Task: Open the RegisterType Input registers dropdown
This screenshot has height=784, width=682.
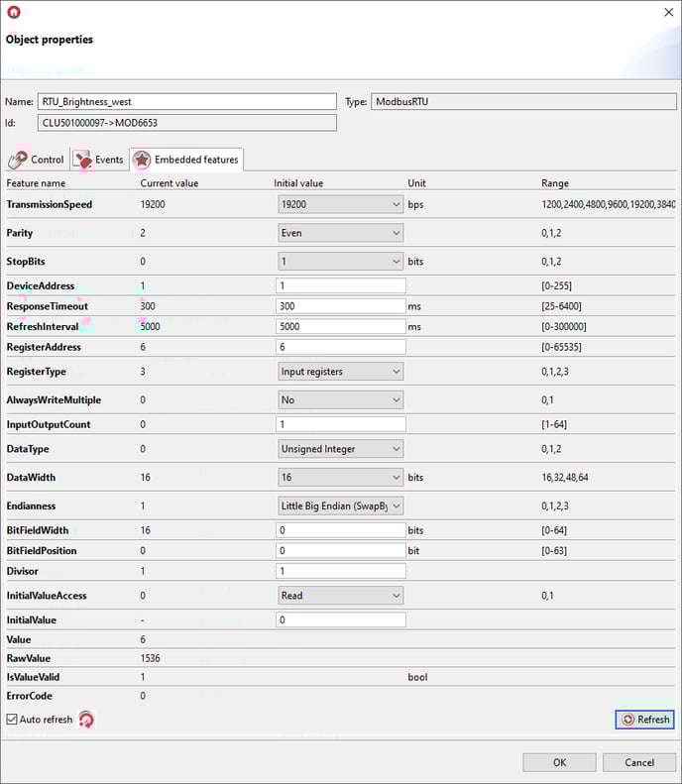Action: [x=340, y=372]
